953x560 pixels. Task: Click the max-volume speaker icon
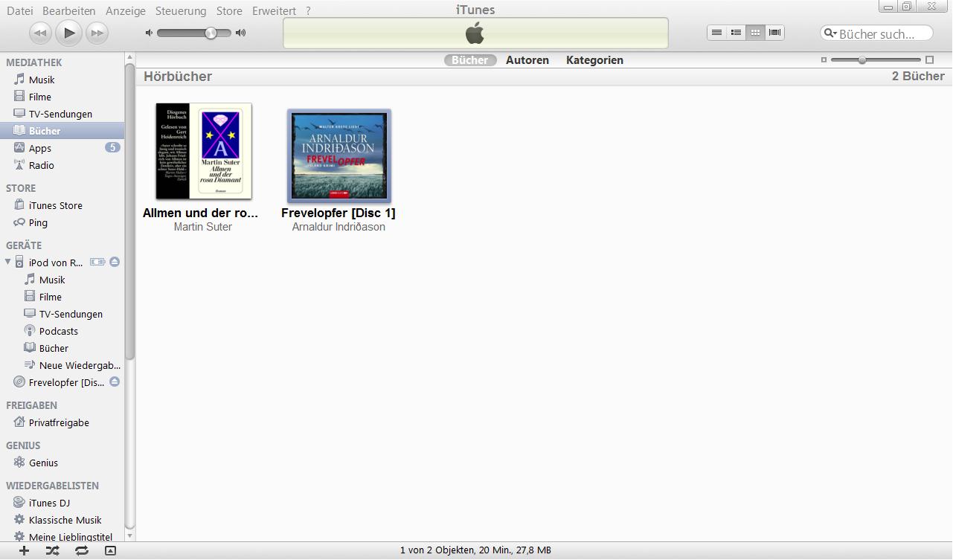point(240,33)
